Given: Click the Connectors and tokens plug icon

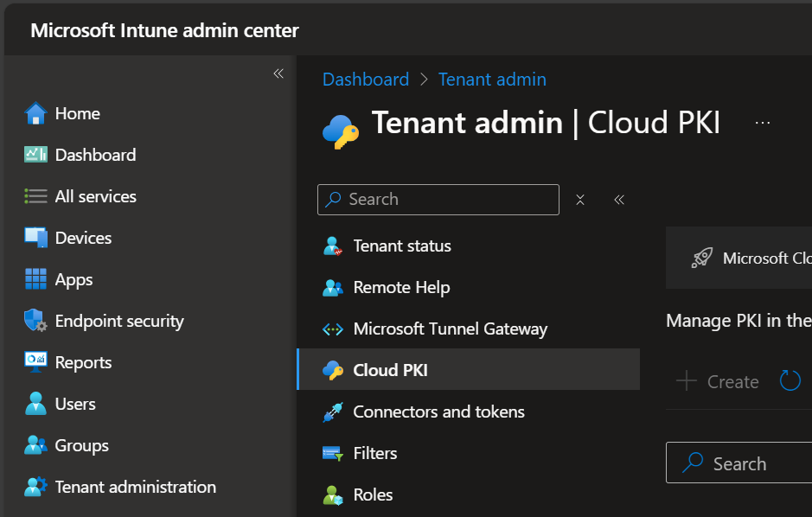Looking at the screenshot, I should pos(333,412).
